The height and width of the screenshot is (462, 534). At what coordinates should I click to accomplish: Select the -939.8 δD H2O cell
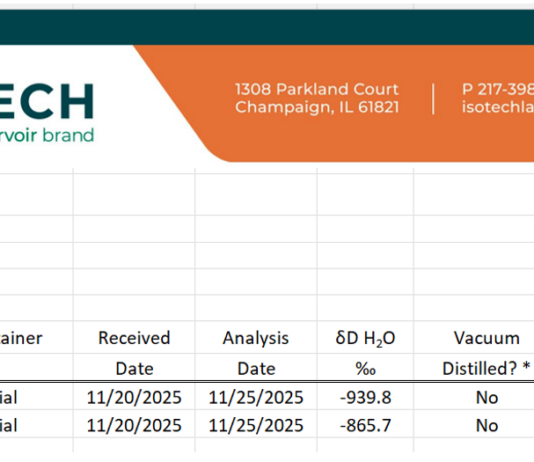pyautogui.click(x=365, y=397)
